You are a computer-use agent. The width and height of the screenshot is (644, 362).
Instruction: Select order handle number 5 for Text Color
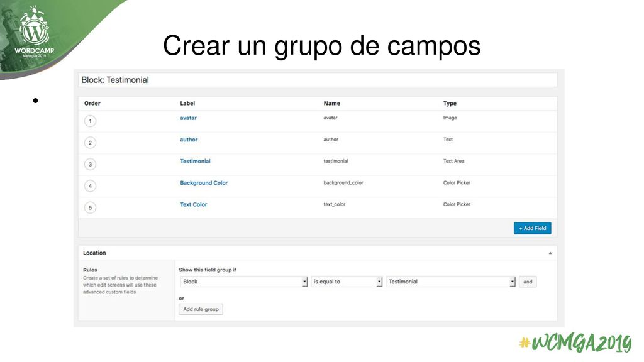(x=91, y=207)
